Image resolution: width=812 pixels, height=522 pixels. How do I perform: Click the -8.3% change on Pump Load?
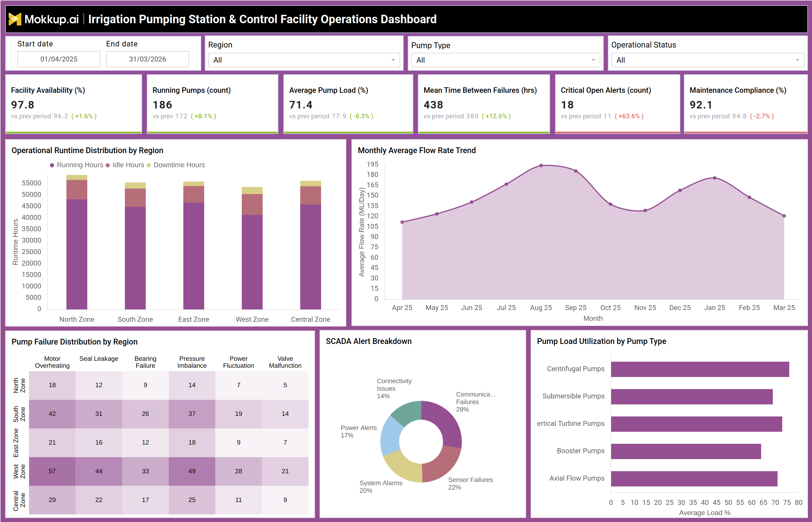click(x=361, y=116)
